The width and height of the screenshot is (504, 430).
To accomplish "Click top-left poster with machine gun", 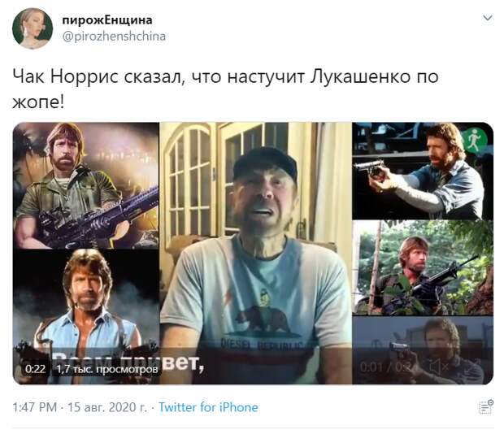I will [86, 185].
